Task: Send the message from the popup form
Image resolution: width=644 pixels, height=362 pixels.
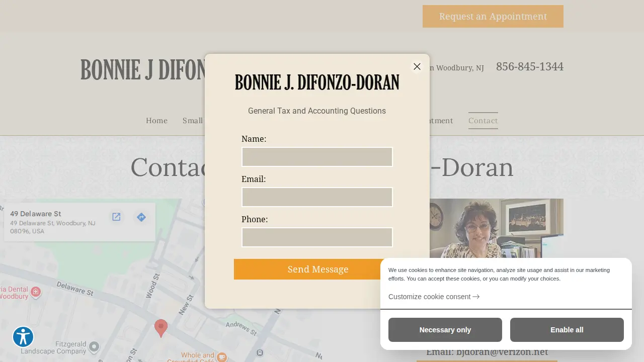Action: pyautogui.click(x=318, y=269)
